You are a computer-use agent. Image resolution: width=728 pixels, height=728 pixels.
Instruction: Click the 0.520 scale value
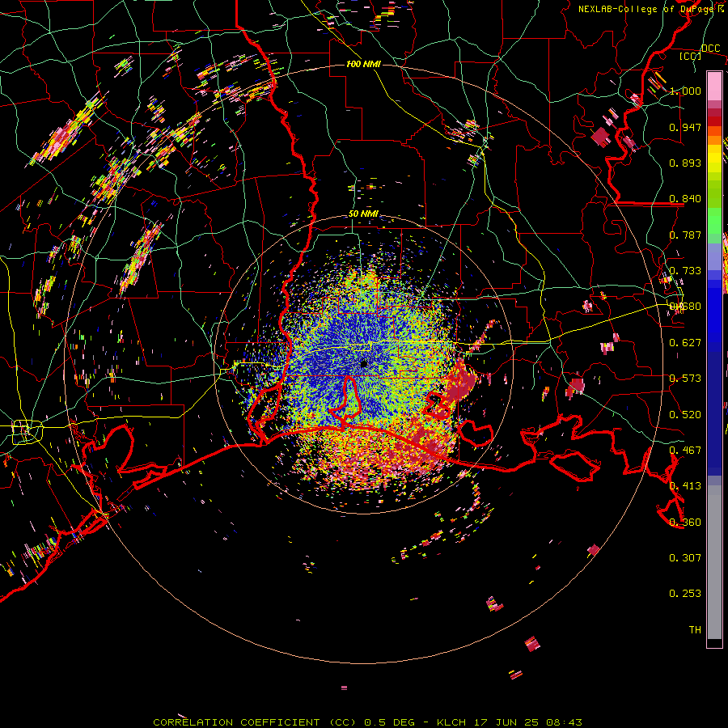tap(685, 415)
